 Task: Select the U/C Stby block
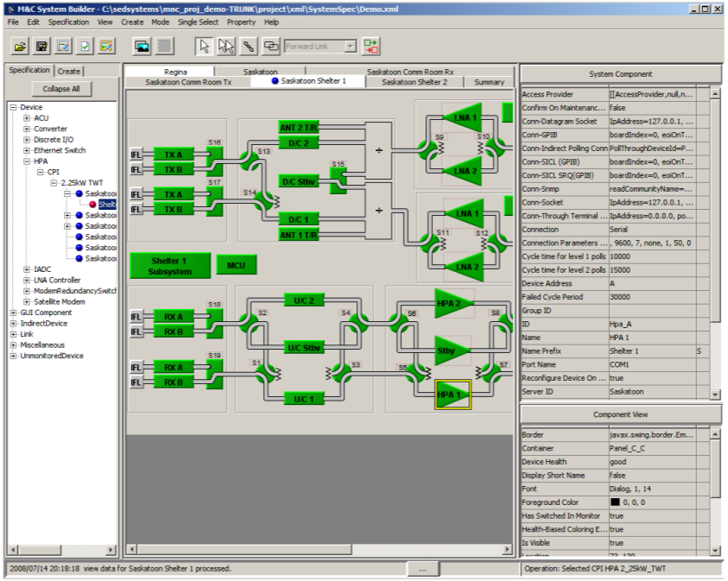[x=304, y=348]
